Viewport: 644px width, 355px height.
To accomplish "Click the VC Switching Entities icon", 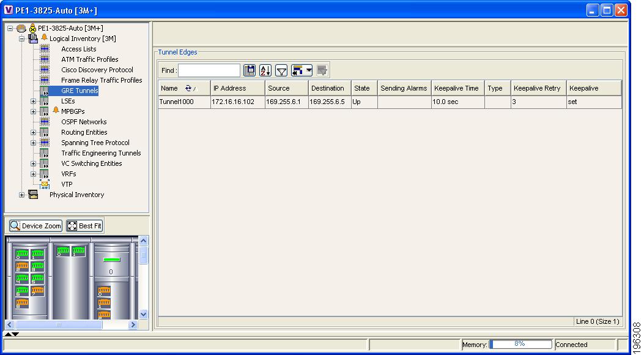I will (45, 163).
